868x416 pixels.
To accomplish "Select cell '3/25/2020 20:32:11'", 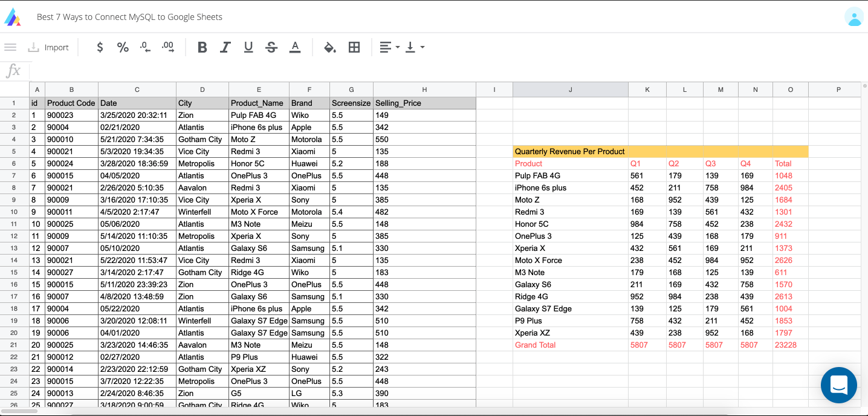I will click(137, 115).
